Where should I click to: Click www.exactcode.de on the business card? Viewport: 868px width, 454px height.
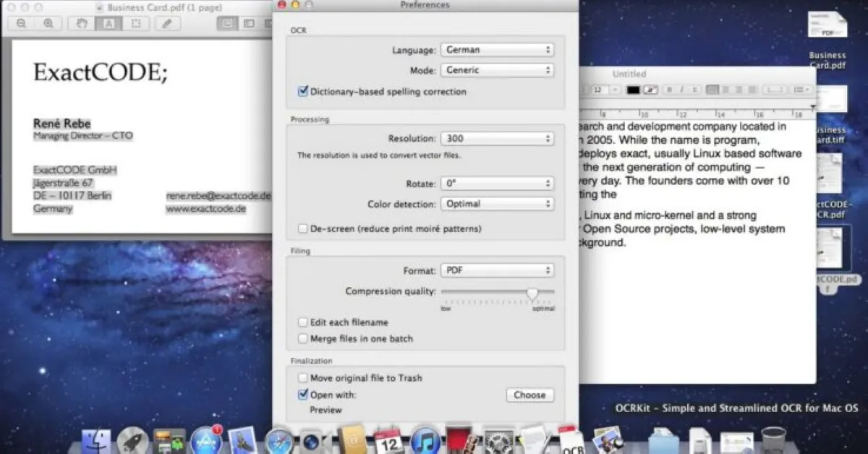point(206,208)
